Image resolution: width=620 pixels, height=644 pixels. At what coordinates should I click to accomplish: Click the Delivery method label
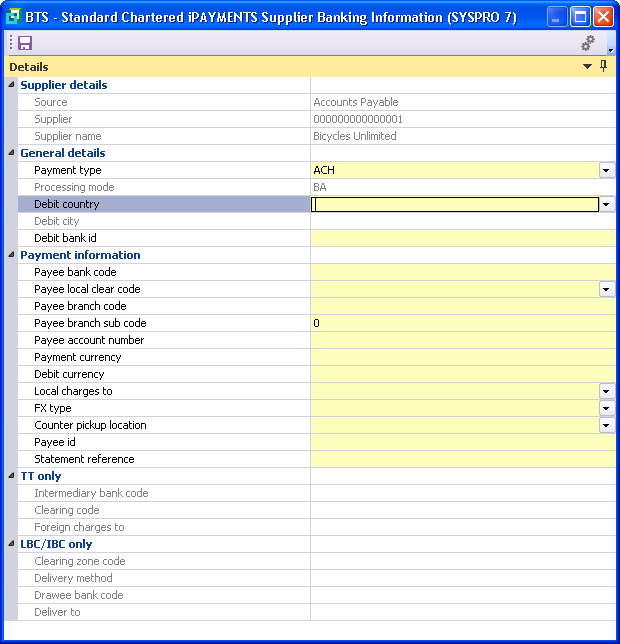pos(73,578)
